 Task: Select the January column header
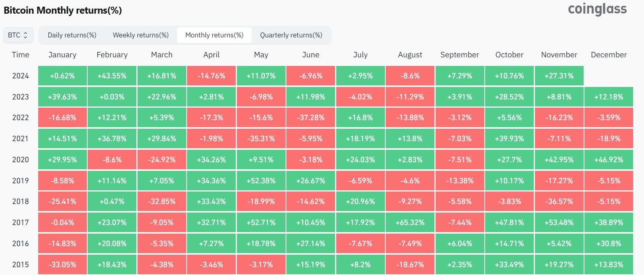pos(62,55)
